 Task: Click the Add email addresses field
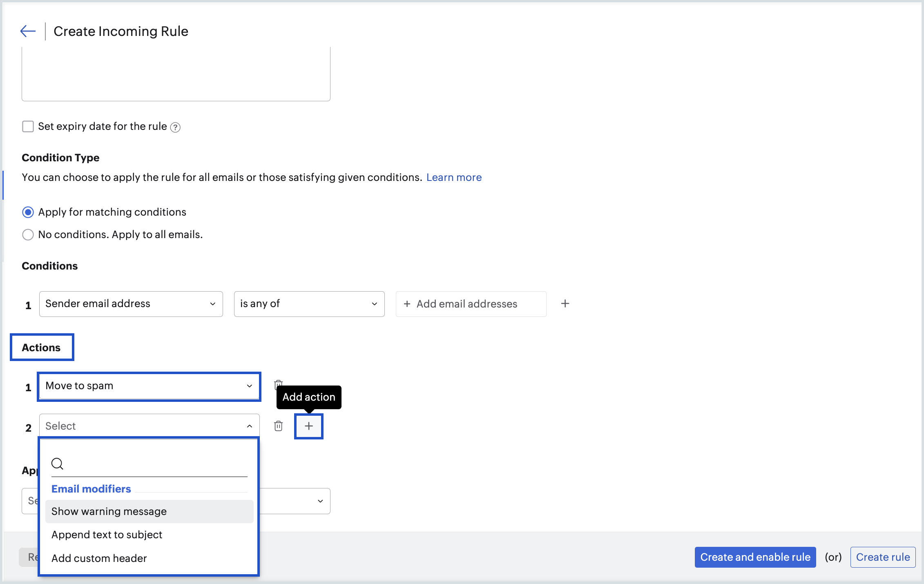point(471,303)
